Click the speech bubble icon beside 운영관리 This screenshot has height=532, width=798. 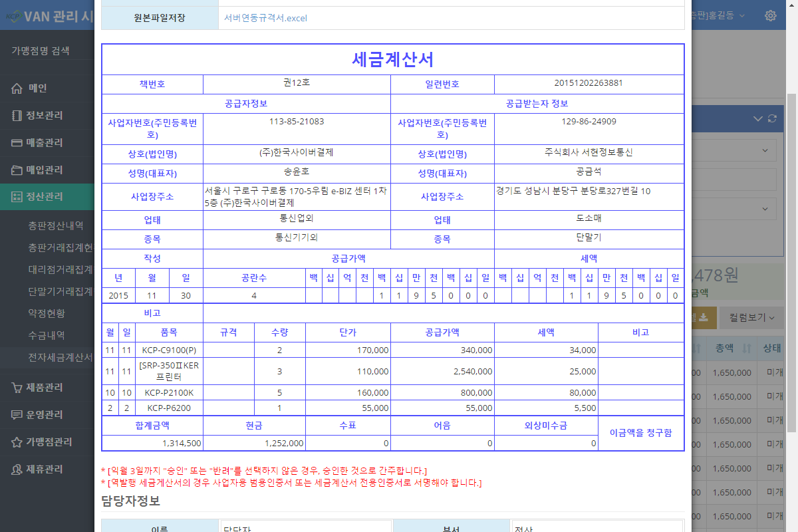[x=17, y=415]
